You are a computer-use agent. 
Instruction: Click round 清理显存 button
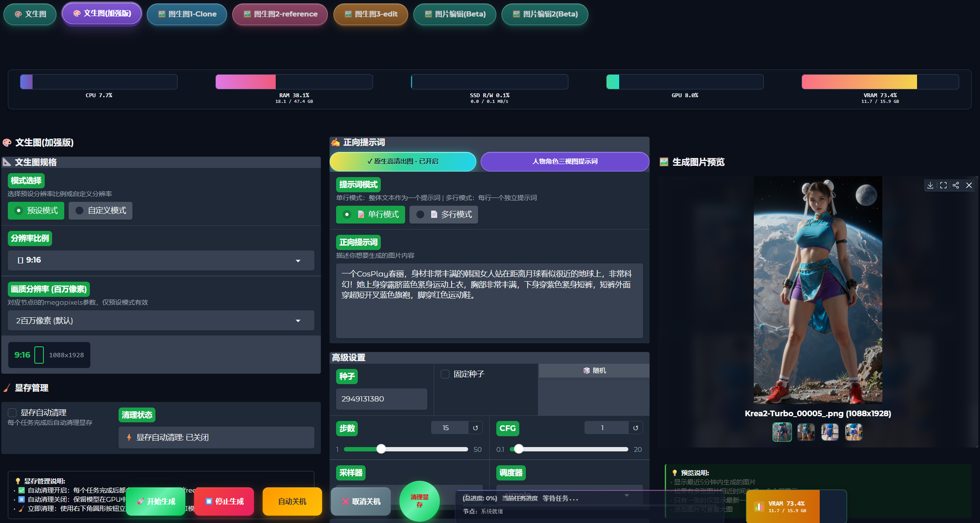419,501
